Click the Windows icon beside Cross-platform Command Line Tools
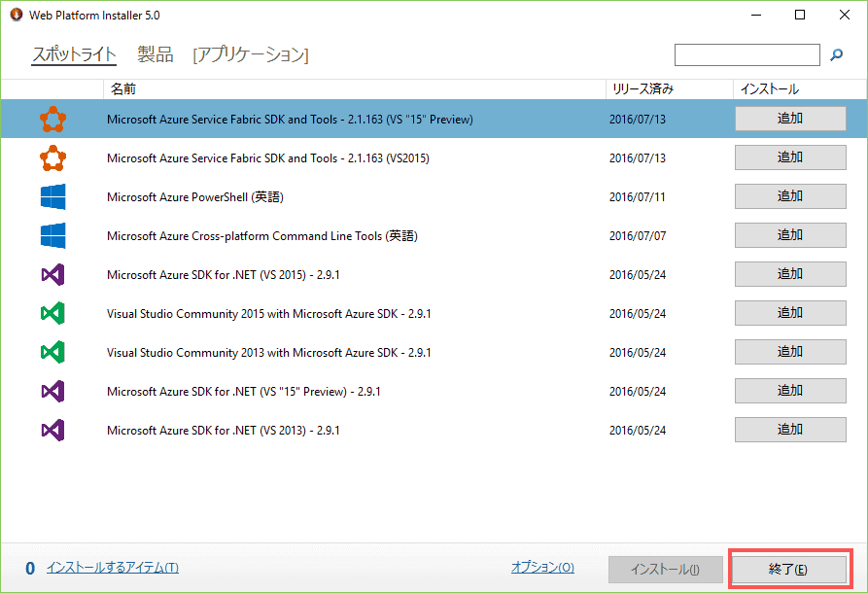Viewport: 868px width, 593px height. coord(53,235)
